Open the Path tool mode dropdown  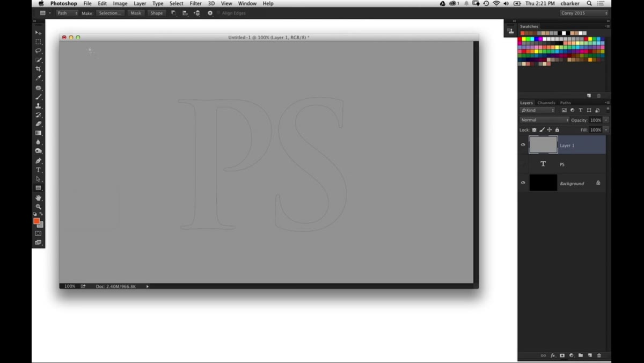coord(67,13)
